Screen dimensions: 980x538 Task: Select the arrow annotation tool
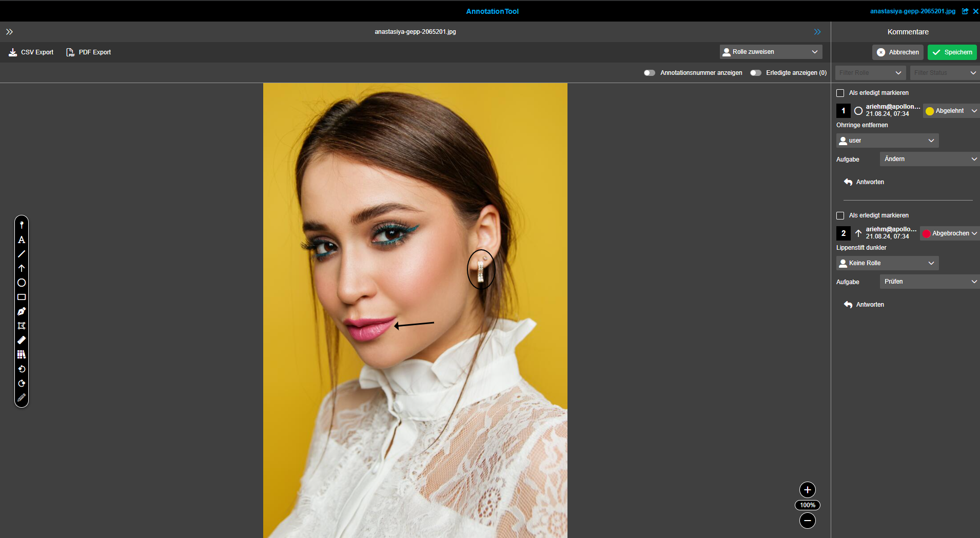[x=22, y=268]
